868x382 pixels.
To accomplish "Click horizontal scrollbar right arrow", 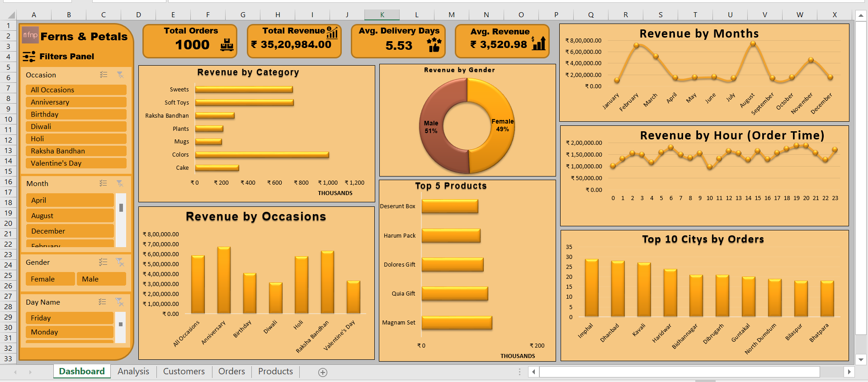I will tap(849, 372).
